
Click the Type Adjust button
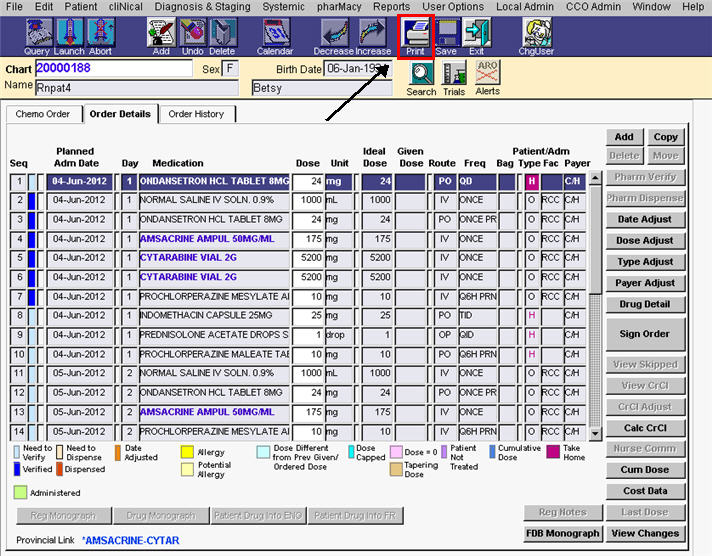[x=645, y=262]
